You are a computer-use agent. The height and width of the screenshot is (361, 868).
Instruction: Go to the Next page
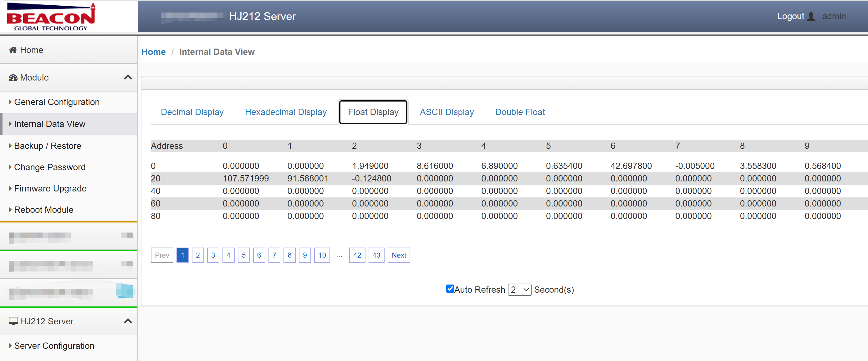399,255
